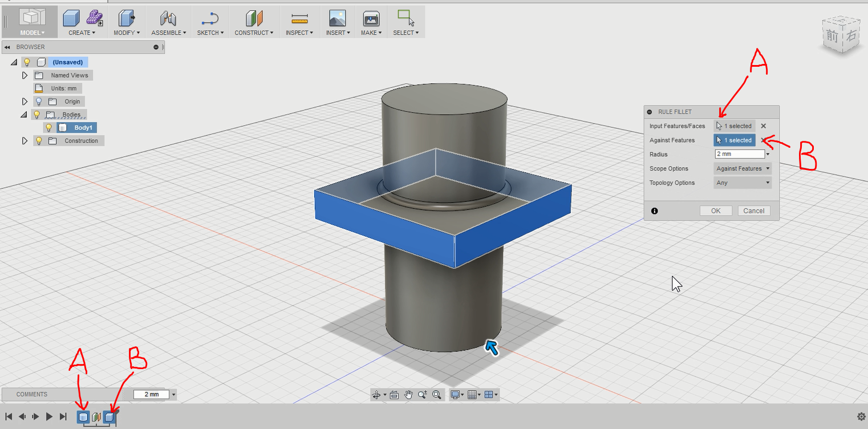Select the first cylinder feature in the timeline
The image size is (868, 429).
(83, 416)
